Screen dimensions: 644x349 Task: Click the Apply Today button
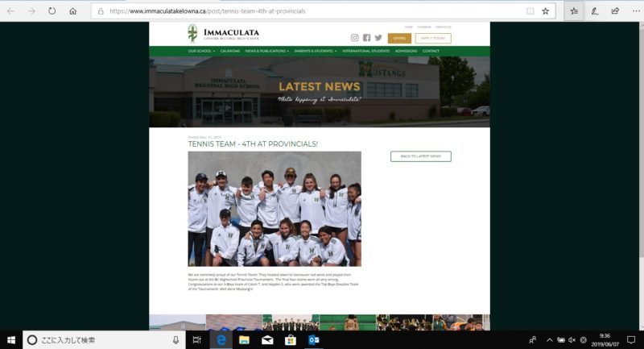click(x=433, y=38)
